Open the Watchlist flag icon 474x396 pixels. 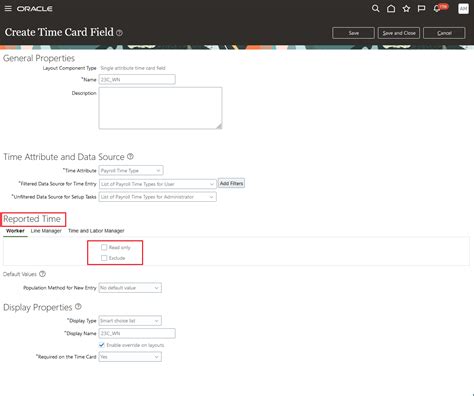coord(421,9)
